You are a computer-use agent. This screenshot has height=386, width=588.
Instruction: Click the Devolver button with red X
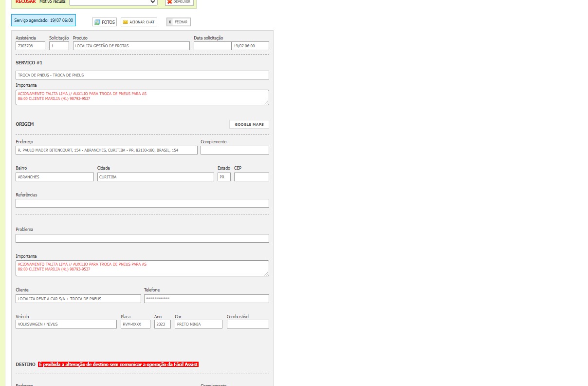[x=179, y=2]
